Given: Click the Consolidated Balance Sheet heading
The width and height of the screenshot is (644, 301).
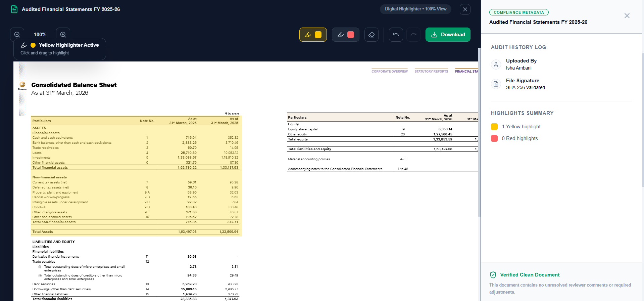Looking at the screenshot, I should pos(74,85).
